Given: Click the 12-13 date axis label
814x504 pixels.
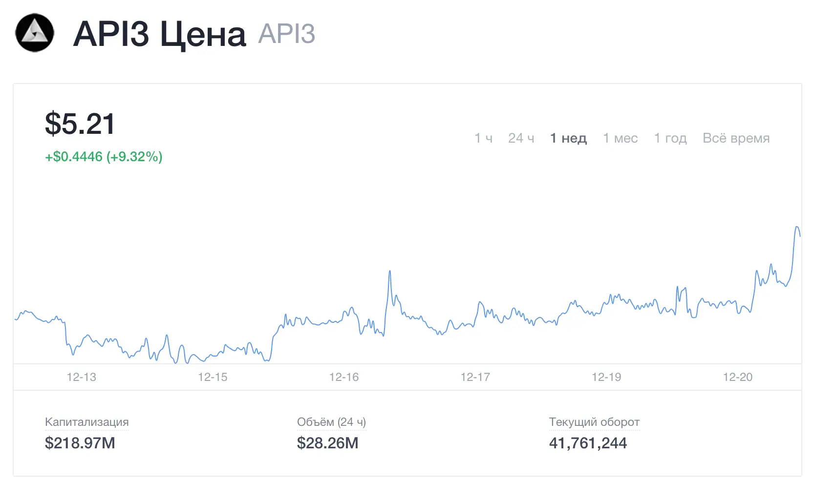Looking at the screenshot, I should click(82, 377).
